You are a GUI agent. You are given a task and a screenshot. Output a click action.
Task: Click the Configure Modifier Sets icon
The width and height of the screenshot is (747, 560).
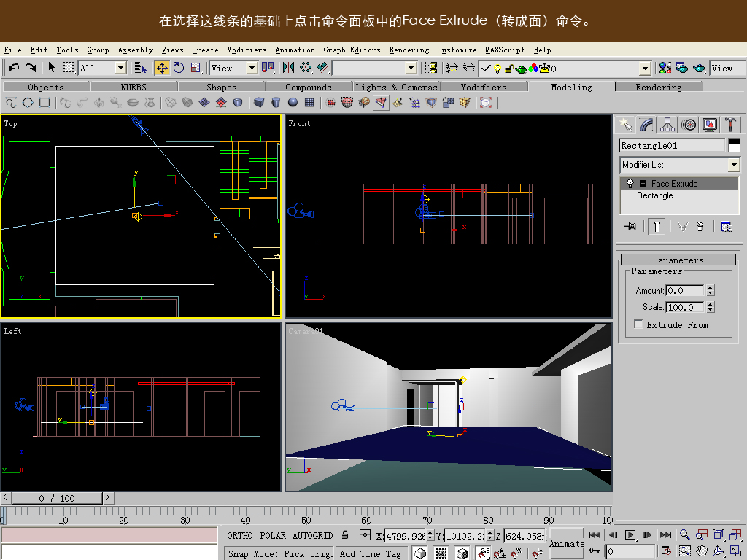pos(727,227)
